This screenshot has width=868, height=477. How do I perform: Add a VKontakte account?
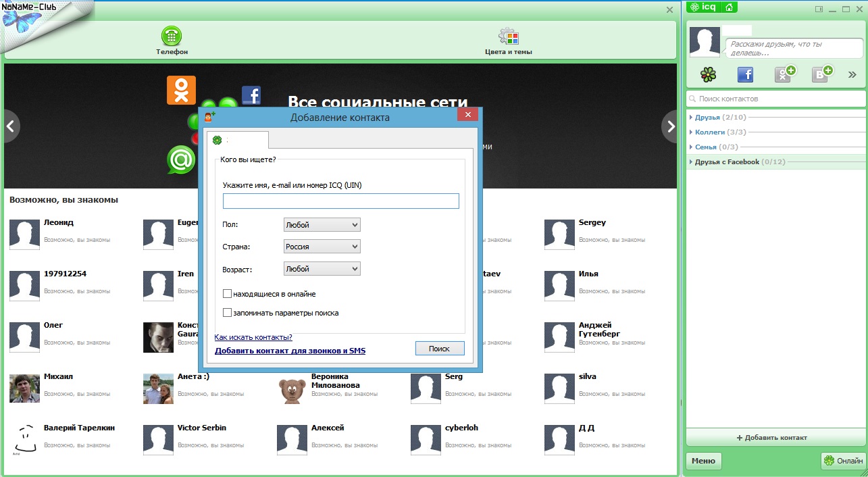(x=822, y=74)
